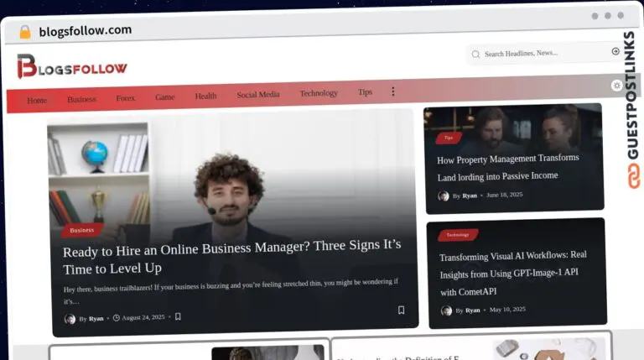Click the excerpt starting Hey there, business trailblazers
The image size is (644, 360).
[x=231, y=291]
